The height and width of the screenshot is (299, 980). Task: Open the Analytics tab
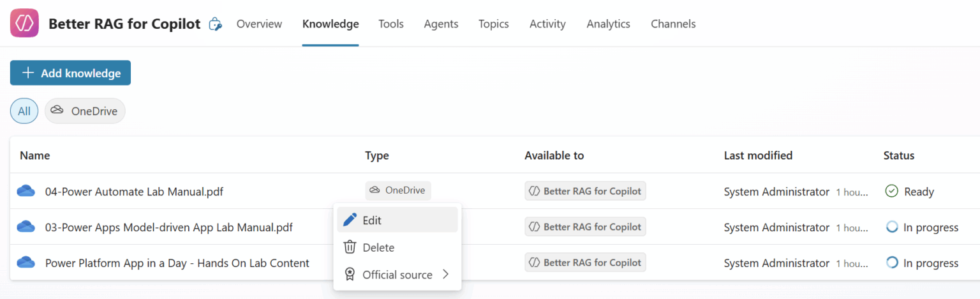(608, 24)
